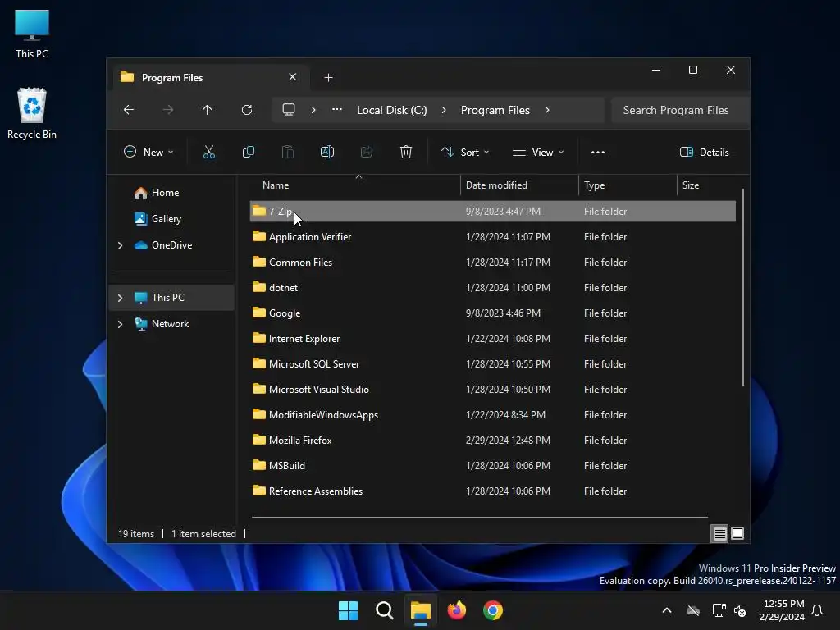Open the notification bell
The image size is (840, 630).
click(x=817, y=610)
